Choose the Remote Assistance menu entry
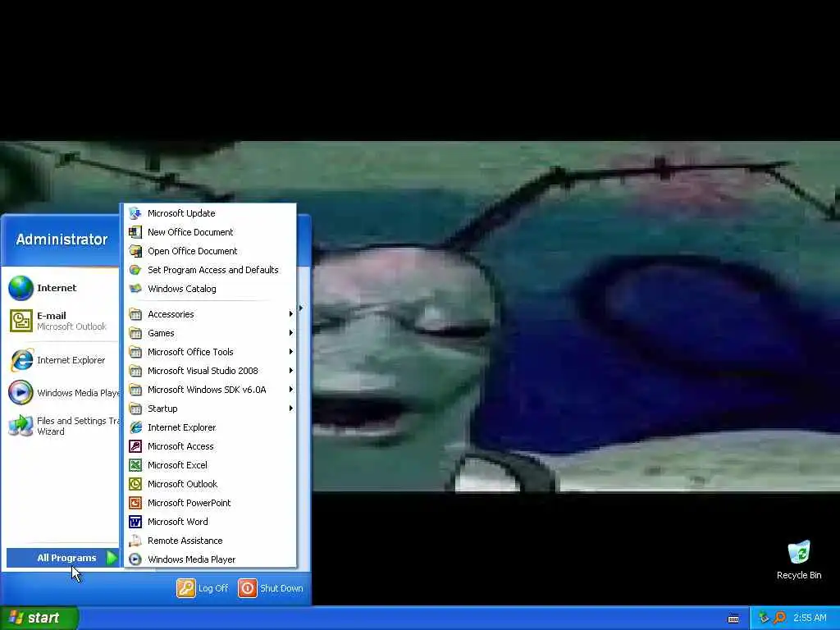 pyautogui.click(x=210, y=541)
